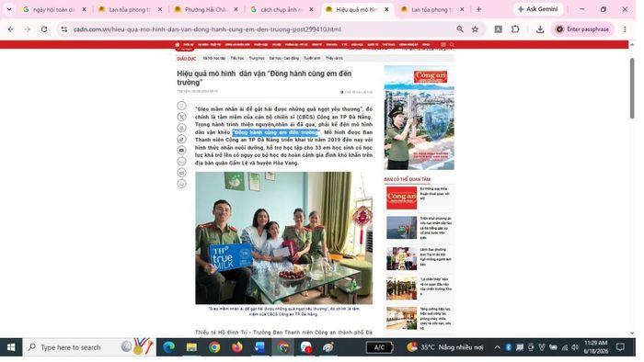
Task: Click the article headline 'Hiệu quả mô hình dân vận'
Action: coord(264,78)
